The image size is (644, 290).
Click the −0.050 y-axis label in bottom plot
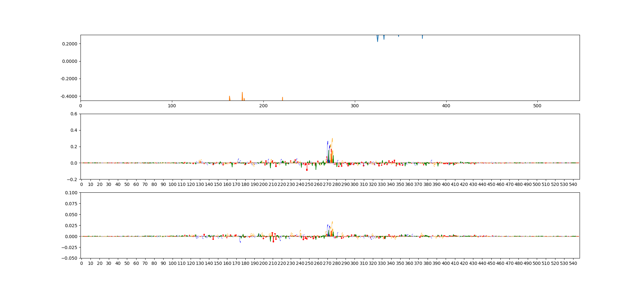pos(70,258)
